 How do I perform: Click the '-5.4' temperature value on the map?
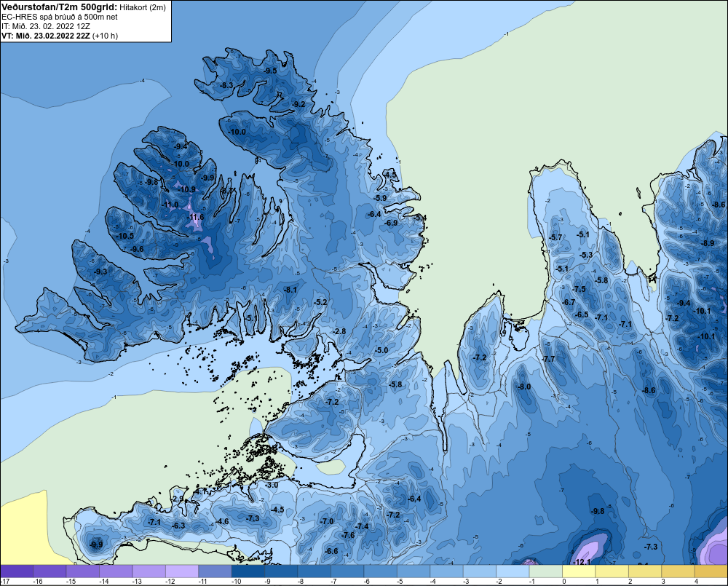tap(420, 218)
